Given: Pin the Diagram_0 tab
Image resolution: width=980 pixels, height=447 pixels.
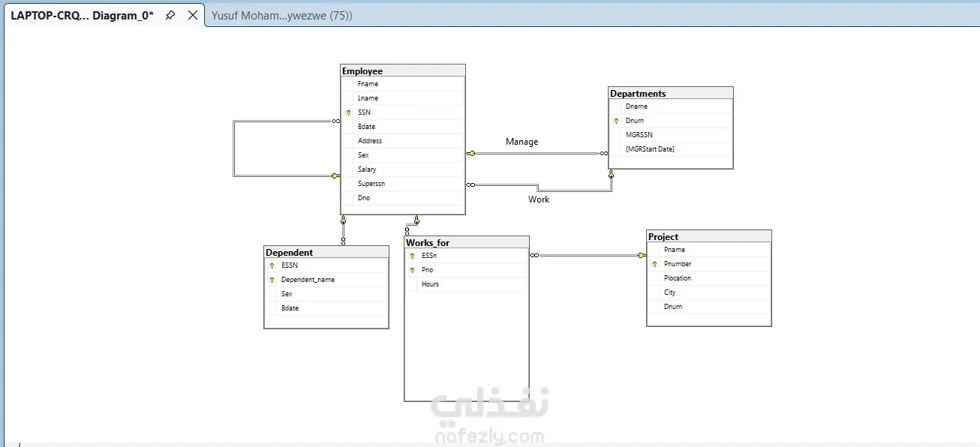Looking at the screenshot, I should (x=170, y=15).
